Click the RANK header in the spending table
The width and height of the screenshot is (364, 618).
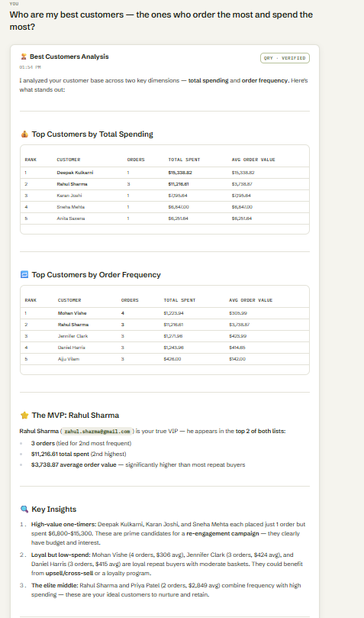[31, 160]
